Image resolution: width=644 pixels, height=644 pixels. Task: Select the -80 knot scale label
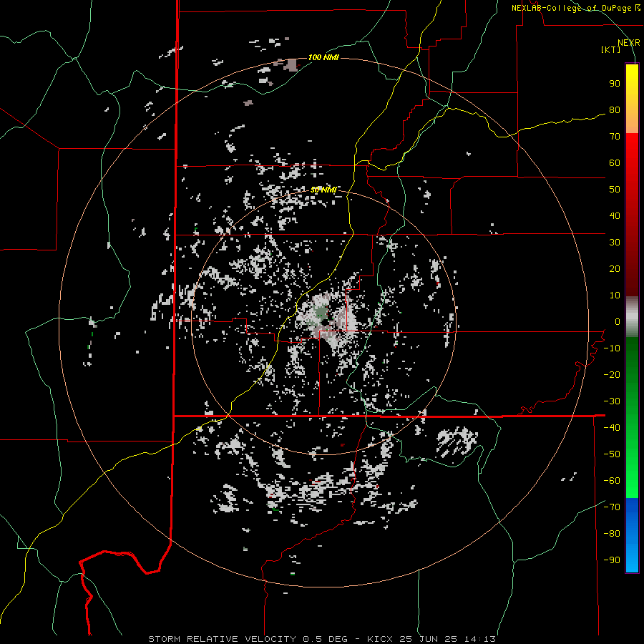pyautogui.click(x=612, y=534)
